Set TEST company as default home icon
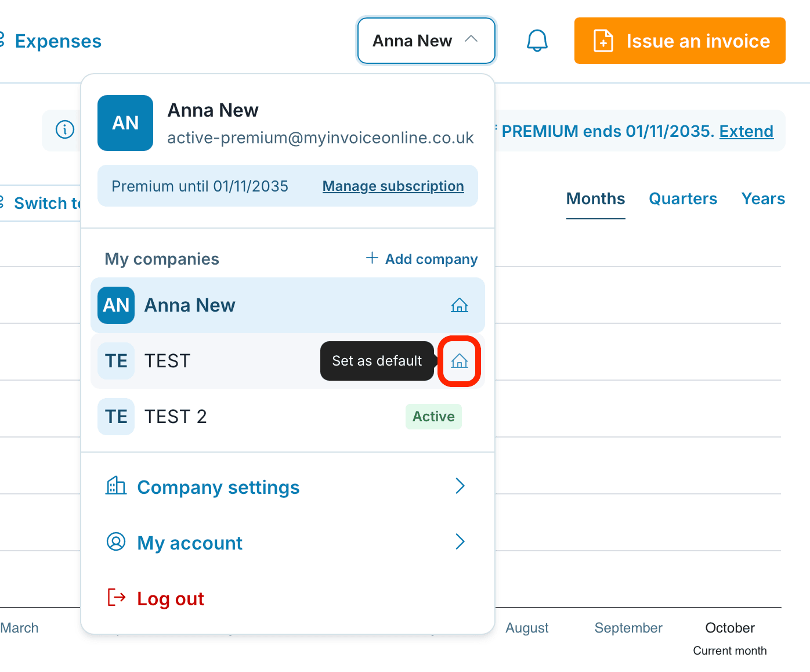This screenshot has height=672, width=810. (459, 361)
